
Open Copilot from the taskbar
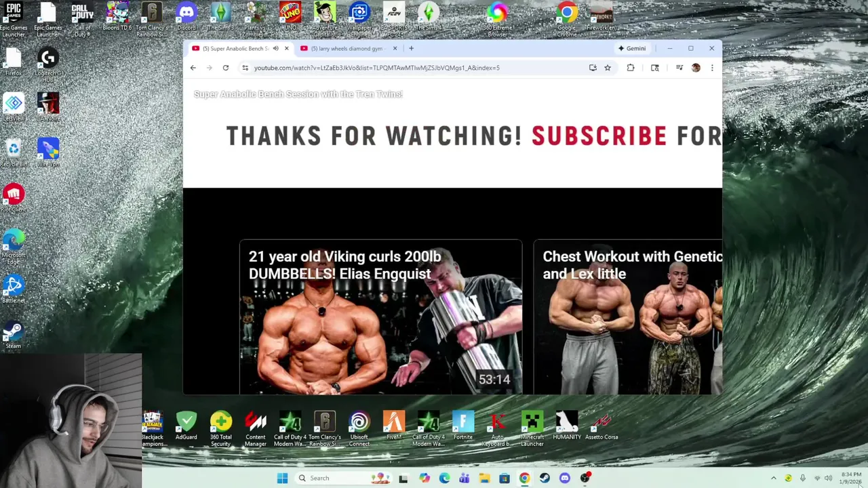coord(424,478)
